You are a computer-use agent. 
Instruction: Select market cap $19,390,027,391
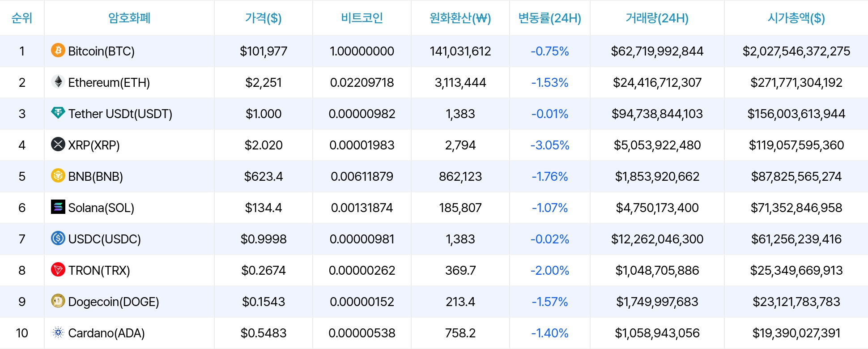point(796,333)
